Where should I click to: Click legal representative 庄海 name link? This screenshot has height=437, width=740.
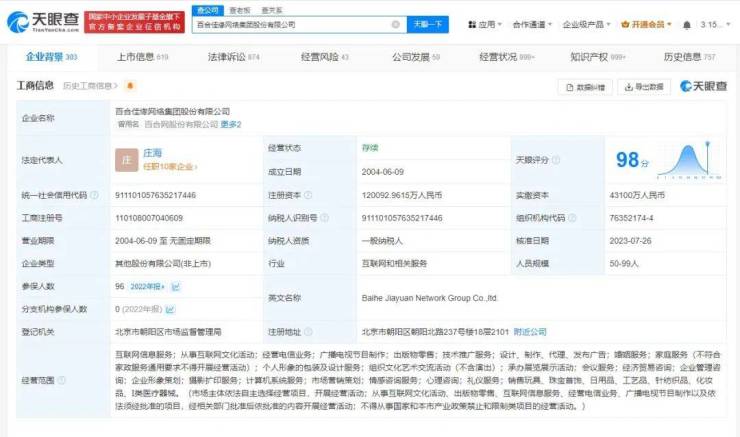click(x=152, y=153)
